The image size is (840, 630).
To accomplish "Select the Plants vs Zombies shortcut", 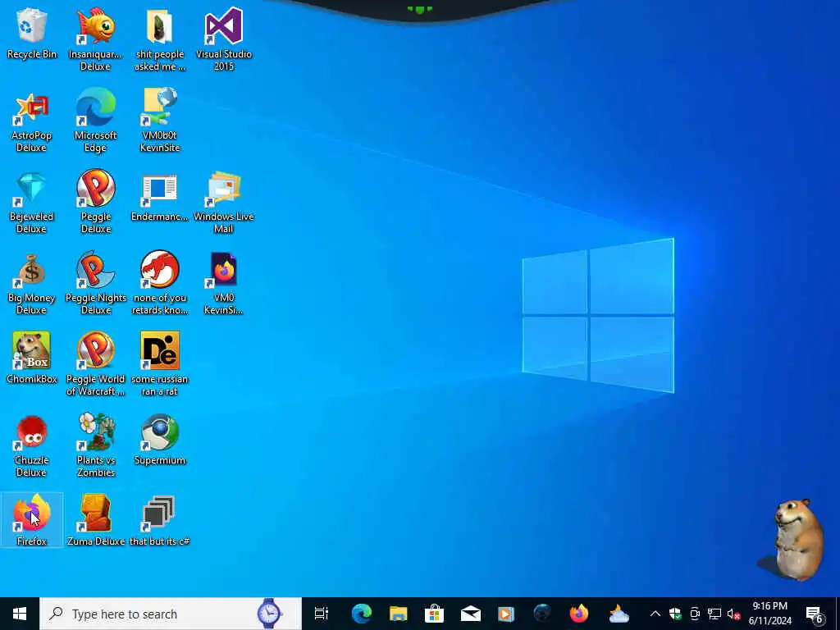I will pyautogui.click(x=95, y=445).
